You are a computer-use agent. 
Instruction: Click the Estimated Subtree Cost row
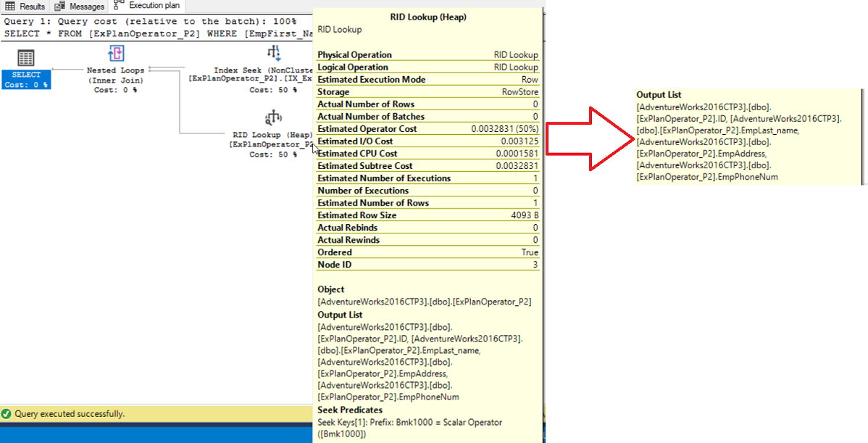(x=428, y=165)
